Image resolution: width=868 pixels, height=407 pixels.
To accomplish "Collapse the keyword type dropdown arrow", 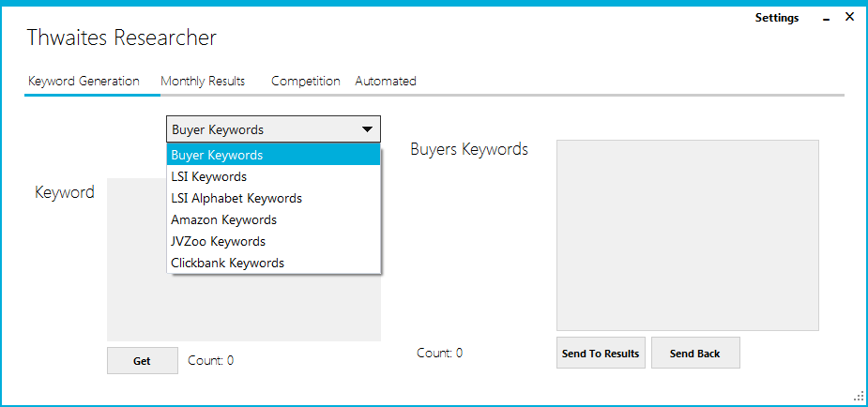I will [x=366, y=129].
